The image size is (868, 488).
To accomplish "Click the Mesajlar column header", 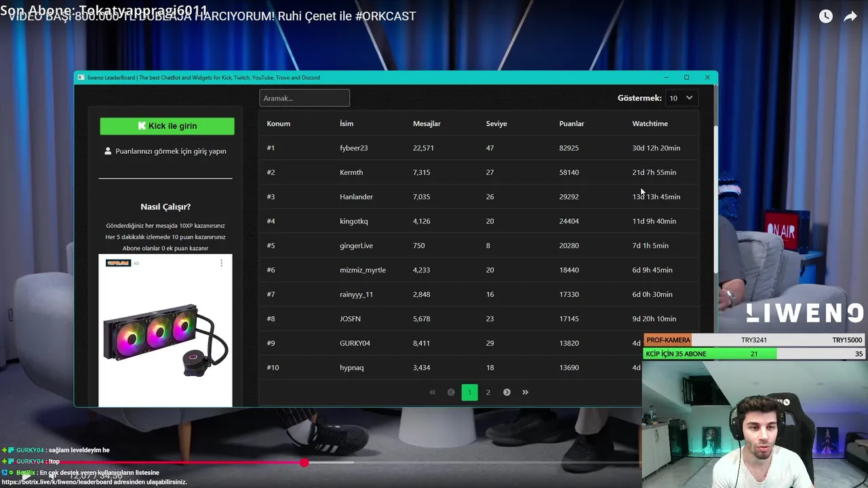I will coord(427,123).
